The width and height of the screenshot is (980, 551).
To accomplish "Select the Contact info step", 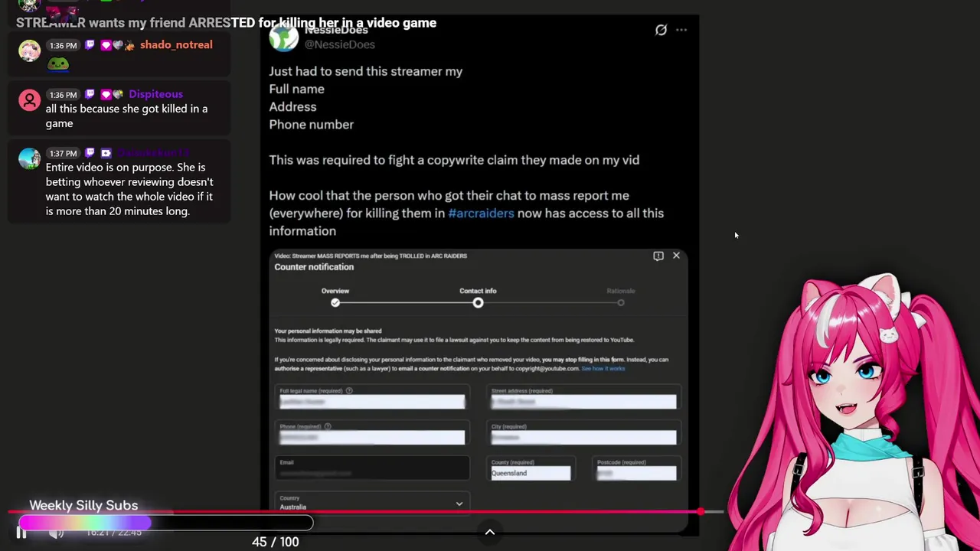I will point(478,303).
